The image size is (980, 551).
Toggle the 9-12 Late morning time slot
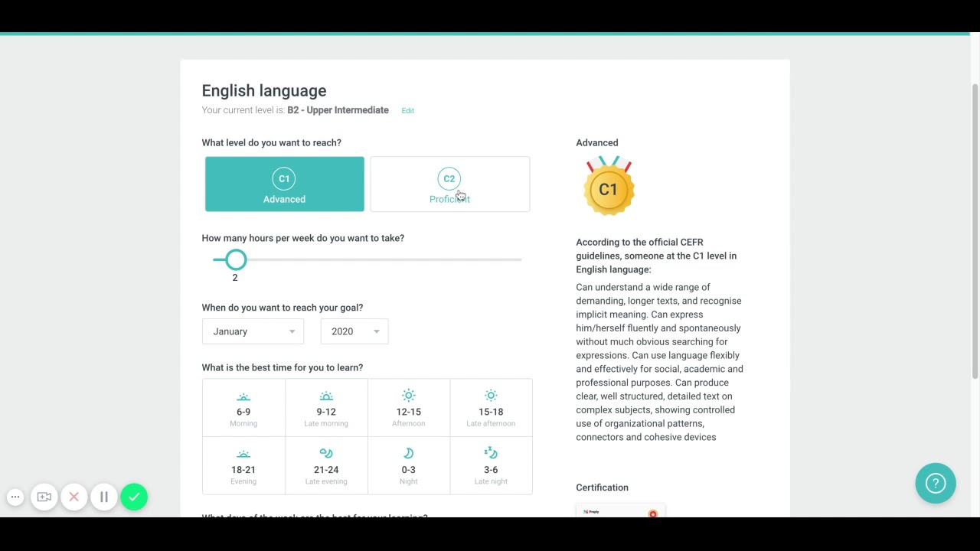pos(326,408)
